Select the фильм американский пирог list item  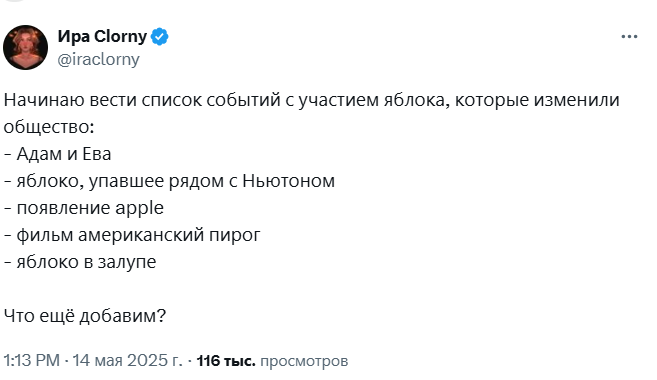(x=132, y=235)
